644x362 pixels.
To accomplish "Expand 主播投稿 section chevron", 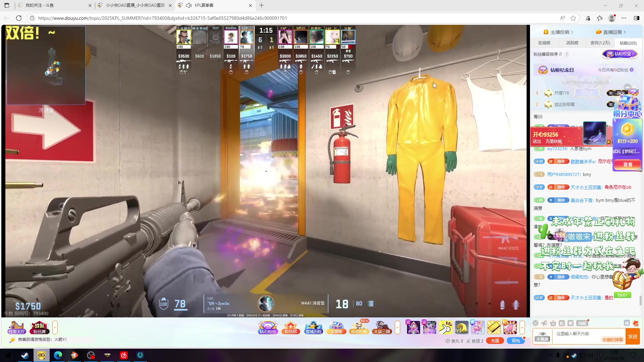I will coord(572,32).
